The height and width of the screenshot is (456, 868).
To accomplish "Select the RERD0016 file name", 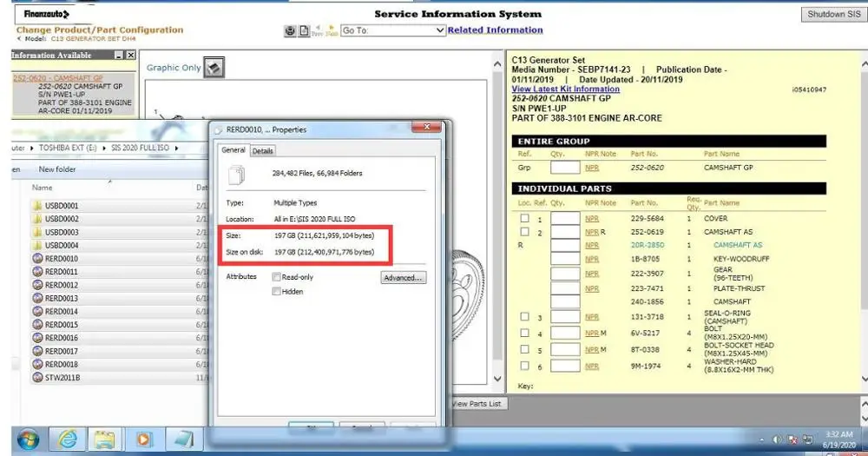I will (62, 338).
